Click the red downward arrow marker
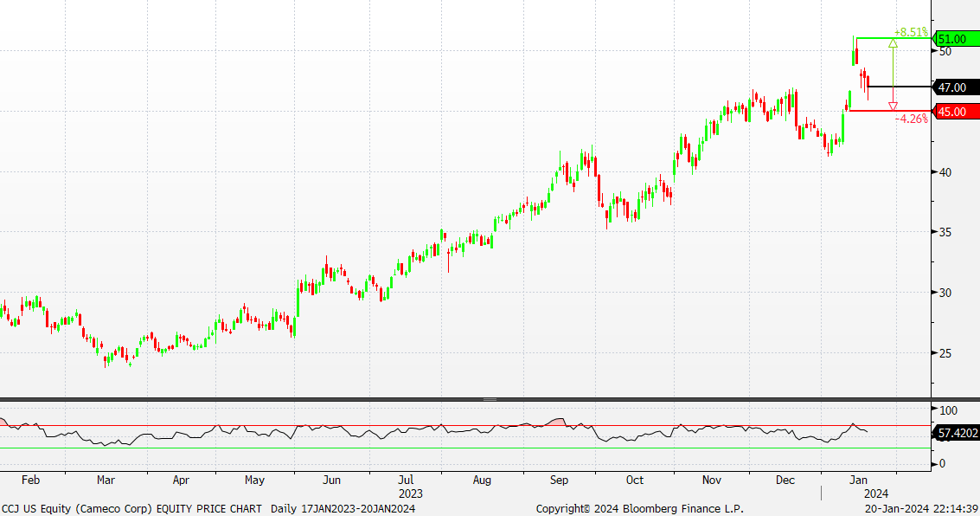Viewport: 980px width, 516px height. coord(893,106)
